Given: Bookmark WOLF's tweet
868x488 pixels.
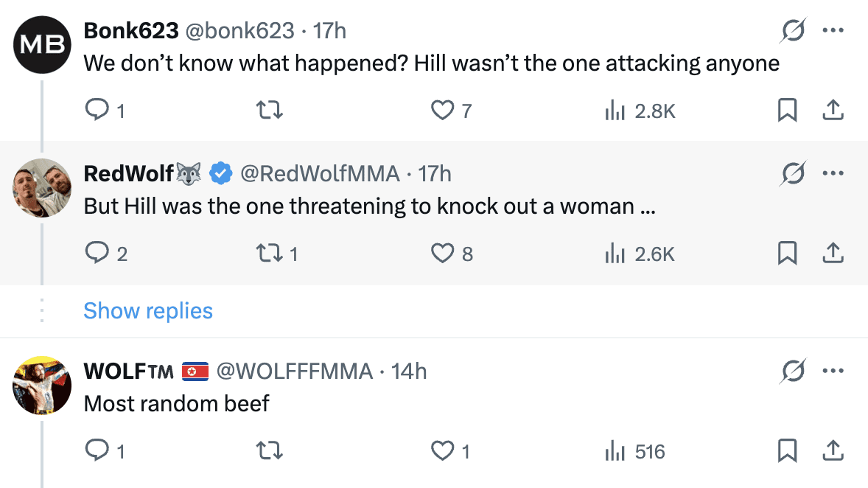Looking at the screenshot, I should coord(787,450).
